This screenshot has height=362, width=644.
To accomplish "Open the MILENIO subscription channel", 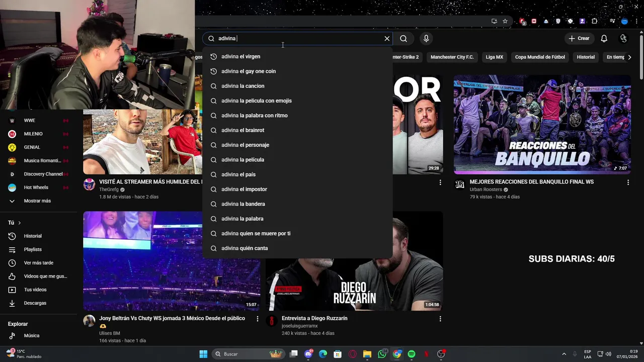I will pyautogui.click(x=39, y=134).
